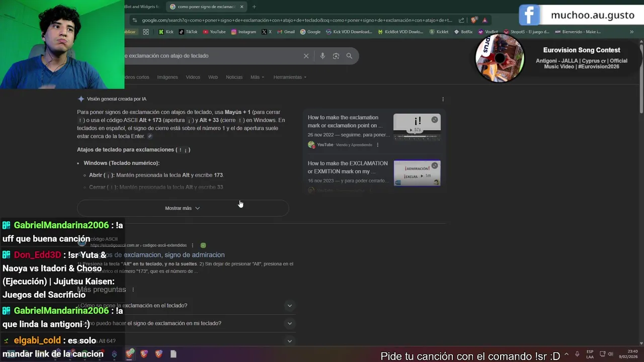Show hidden system tray icons
The height and width of the screenshot is (362, 644).
567,354
